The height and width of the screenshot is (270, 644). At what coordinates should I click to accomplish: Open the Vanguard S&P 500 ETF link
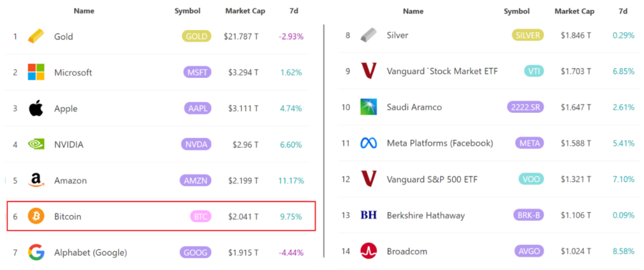point(431,180)
